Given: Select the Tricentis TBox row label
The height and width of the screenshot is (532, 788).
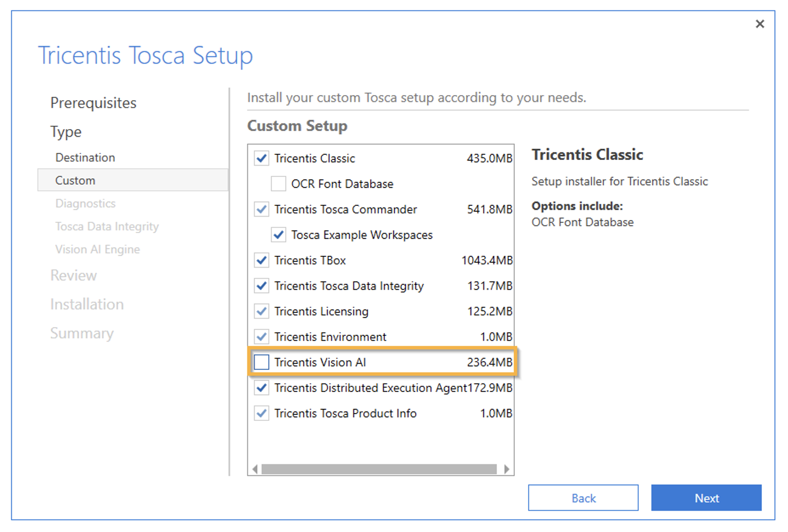Looking at the screenshot, I should point(310,260).
